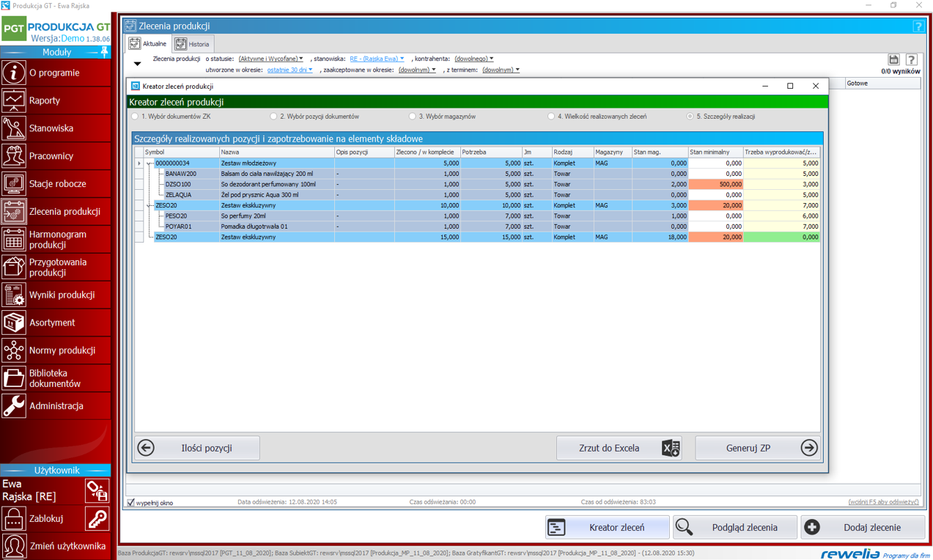Click the 'Potrzeba' column header

[490, 152]
